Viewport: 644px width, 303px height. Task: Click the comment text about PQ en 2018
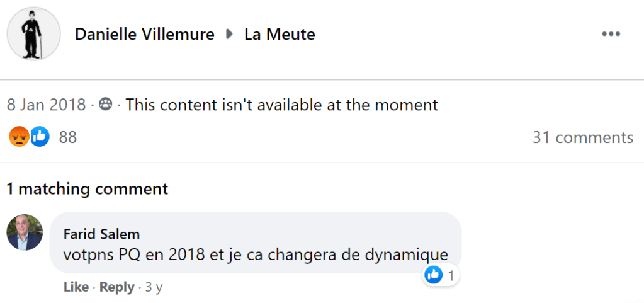256,254
